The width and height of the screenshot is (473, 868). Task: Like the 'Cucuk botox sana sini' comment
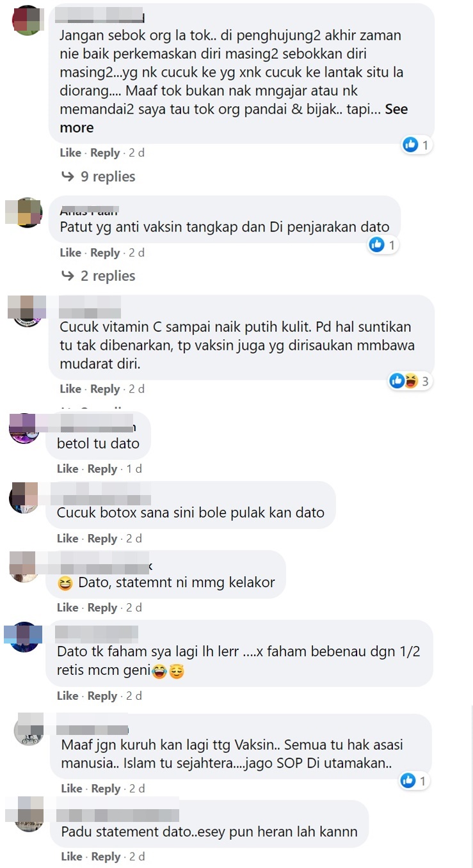(67, 539)
